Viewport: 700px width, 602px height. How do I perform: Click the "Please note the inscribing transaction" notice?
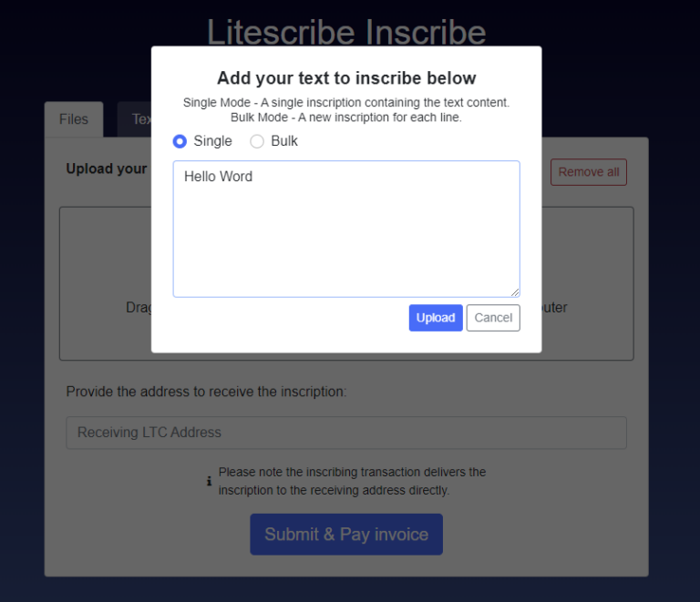pyautogui.click(x=352, y=481)
